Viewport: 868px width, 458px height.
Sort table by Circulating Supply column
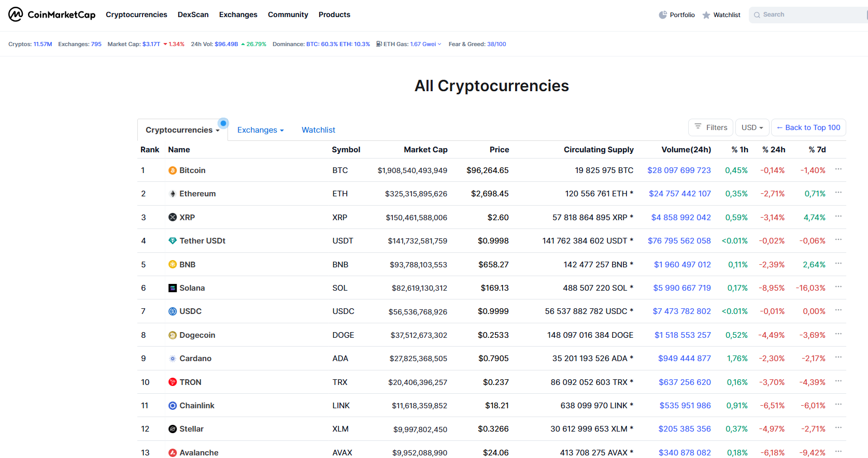coord(599,150)
